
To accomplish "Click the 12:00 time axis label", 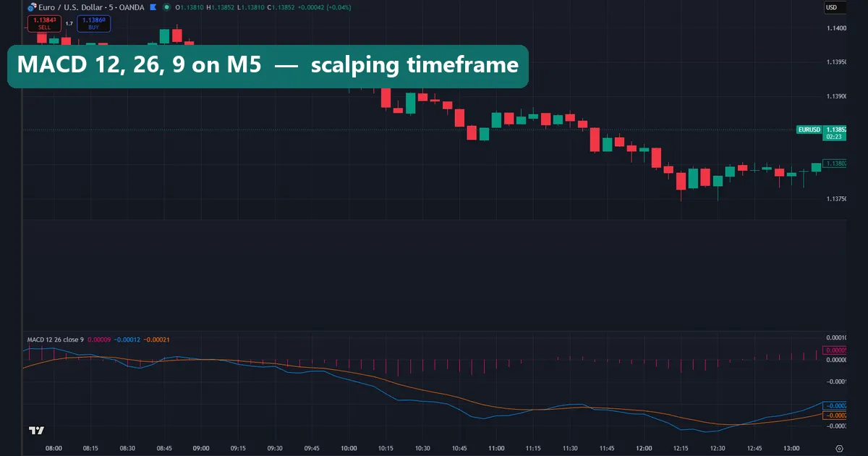I will point(644,448).
